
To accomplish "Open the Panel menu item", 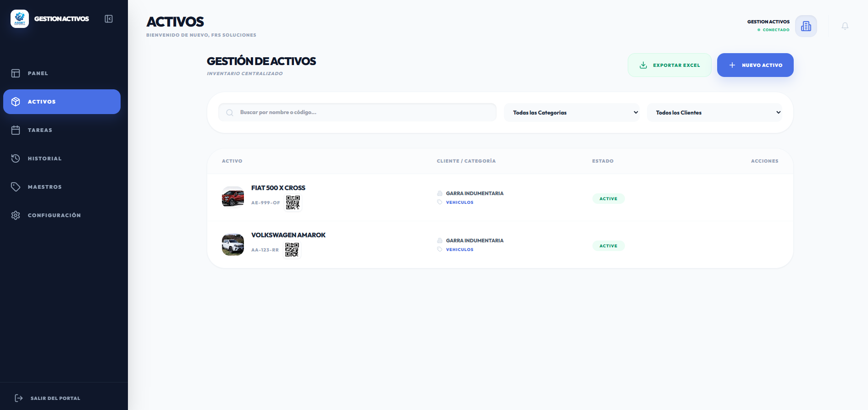I will click(x=38, y=73).
